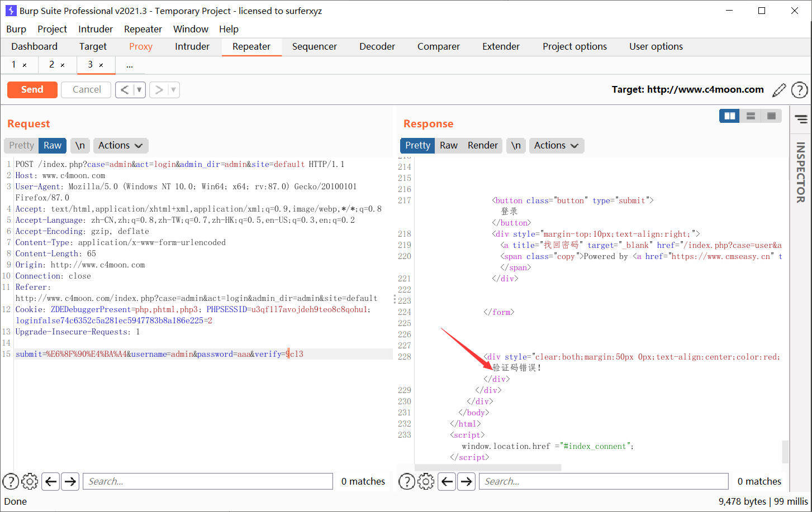Click the request body line with verify parameter
The height and width of the screenshot is (512, 812).
click(204, 354)
